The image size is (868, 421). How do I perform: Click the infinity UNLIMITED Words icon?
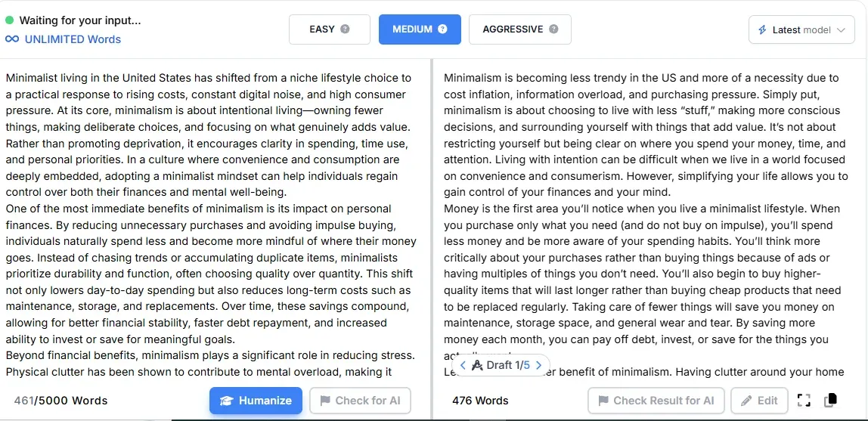tap(11, 39)
